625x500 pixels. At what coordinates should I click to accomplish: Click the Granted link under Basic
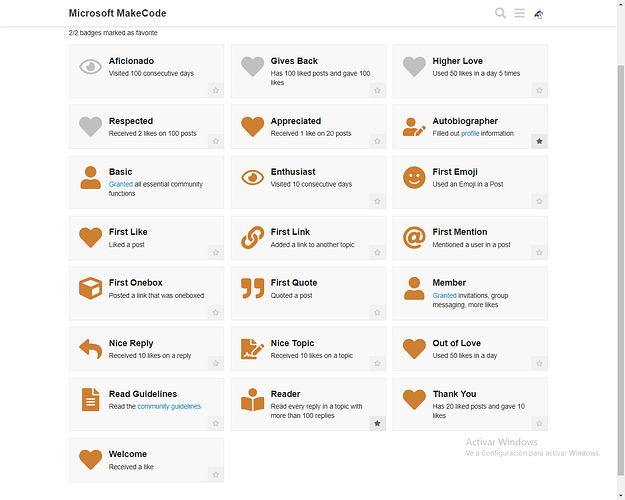(121, 184)
